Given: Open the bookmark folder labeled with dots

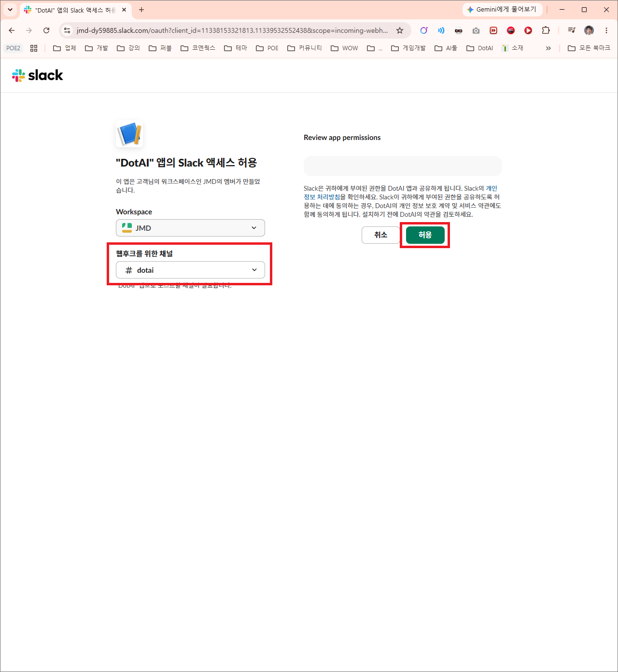Looking at the screenshot, I should (x=375, y=48).
